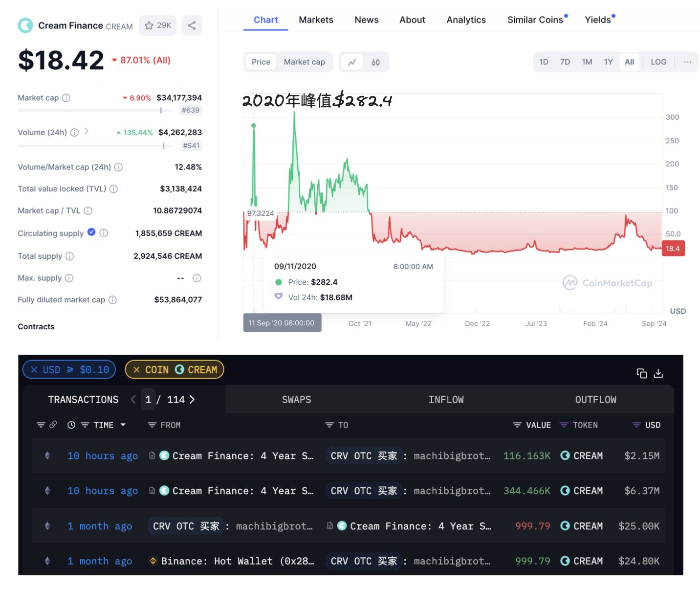
Task: Open Market cap info tooltip icon
Action: (x=66, y=98)
